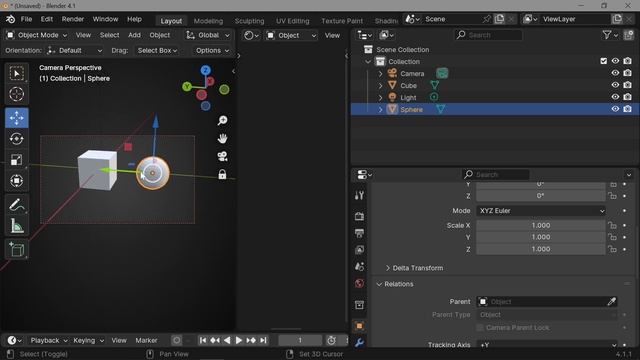Open the Select Box drag dropdown
640x360 pixels.
coord(157,51)
